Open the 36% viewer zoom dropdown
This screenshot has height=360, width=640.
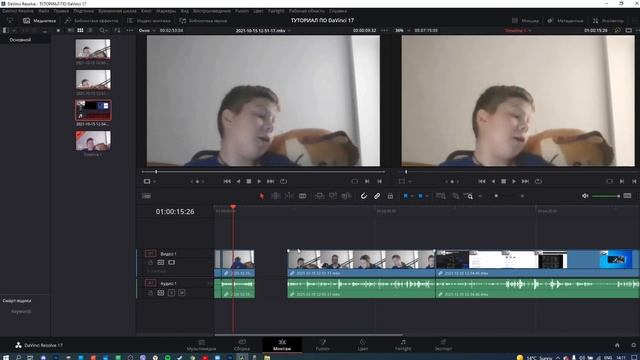[x=402, y=31]
